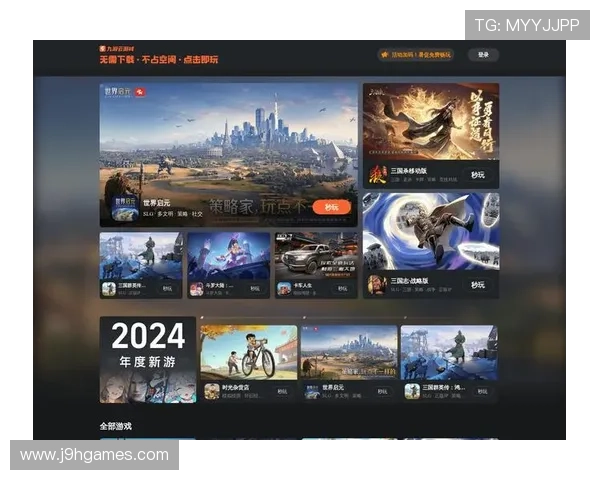Click the 卡车人生 game icon
The image size is (600, 480).
pos(284,288)
